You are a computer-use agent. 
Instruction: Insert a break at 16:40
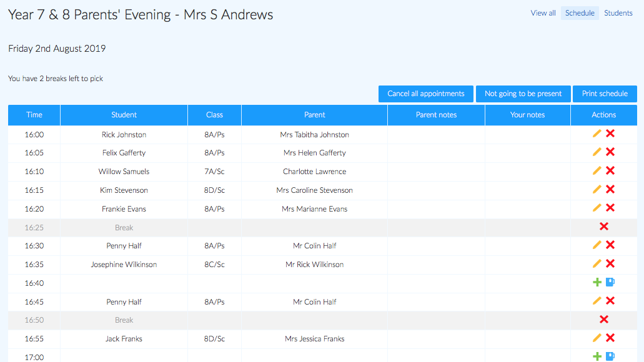click(x=610, y=282)
